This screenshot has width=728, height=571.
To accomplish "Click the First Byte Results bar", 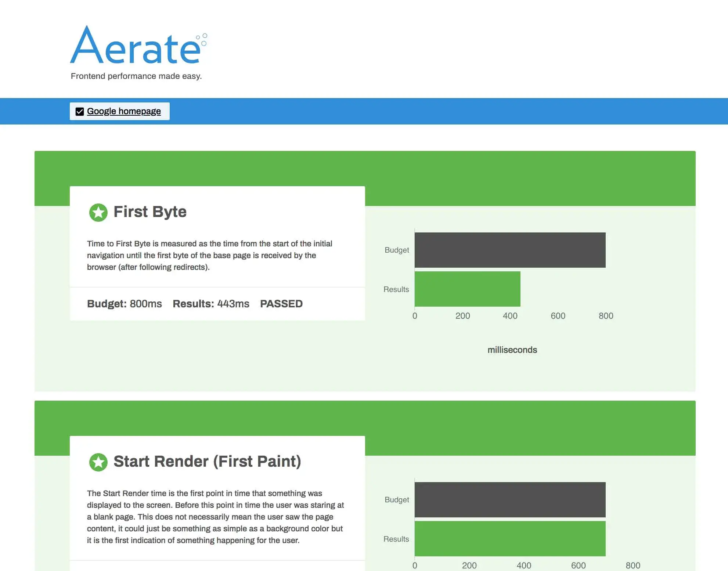I will (x=467, y=289).
